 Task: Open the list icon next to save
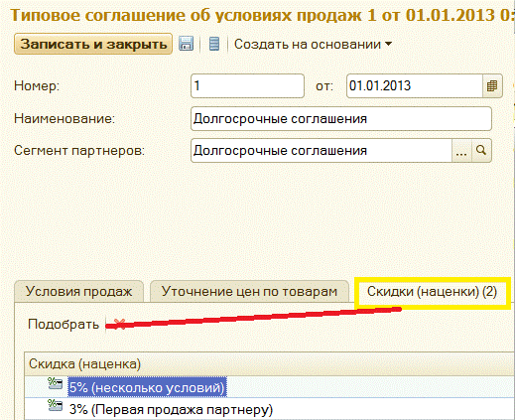click(x=214, y=44)
